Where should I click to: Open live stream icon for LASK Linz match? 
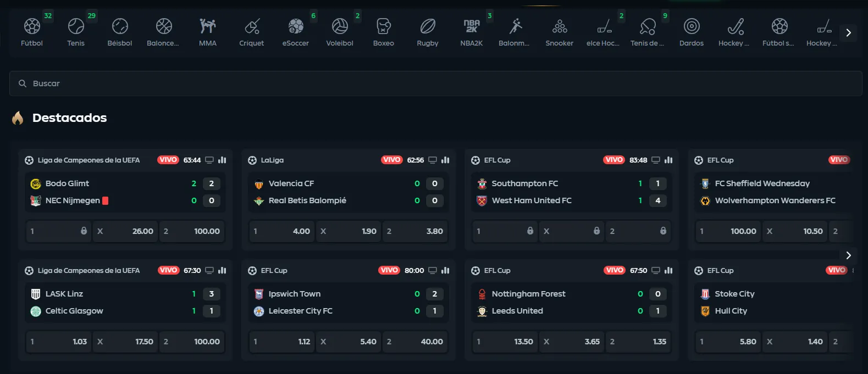pos(209,270)
